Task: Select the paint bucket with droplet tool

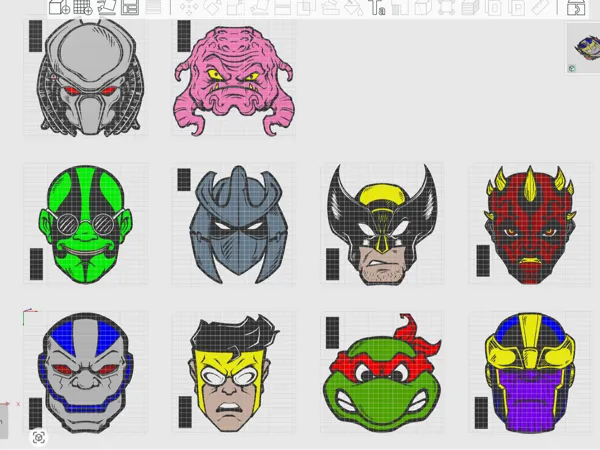Action: 354,7
